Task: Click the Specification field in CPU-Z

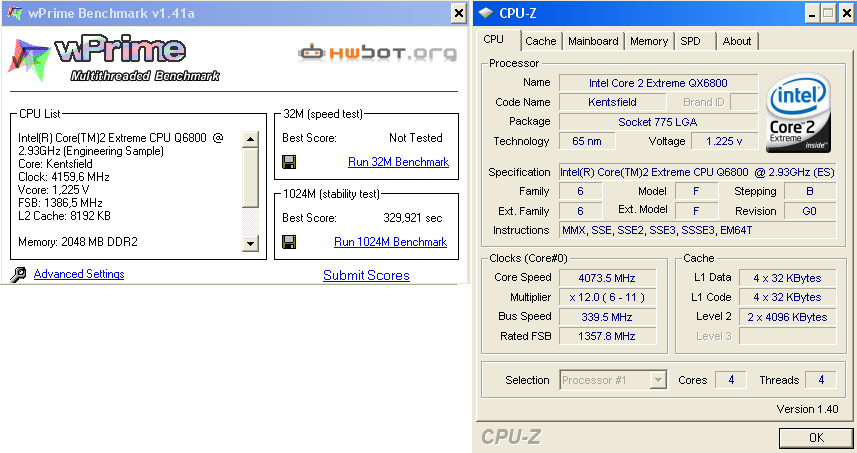Action: (x=697, y=172)
